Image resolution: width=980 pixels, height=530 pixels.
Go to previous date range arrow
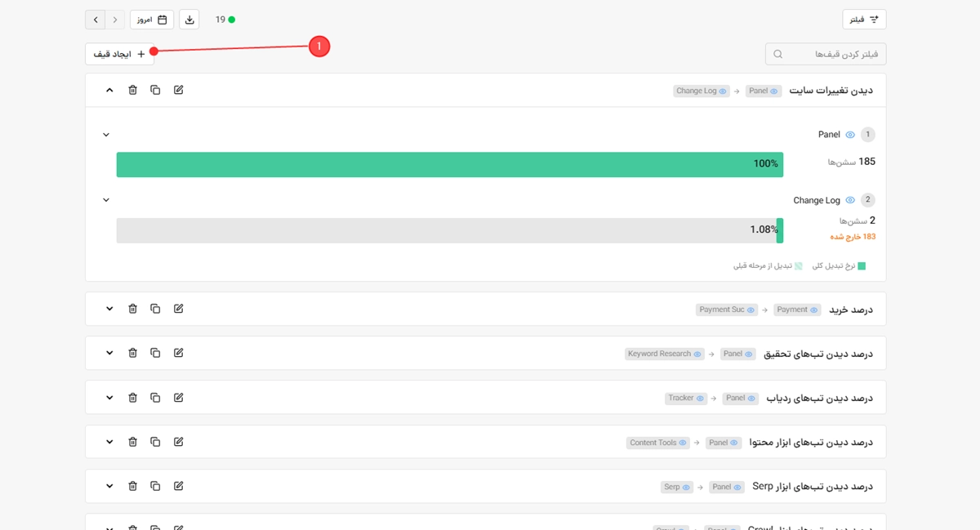click(x=96, y=20)
